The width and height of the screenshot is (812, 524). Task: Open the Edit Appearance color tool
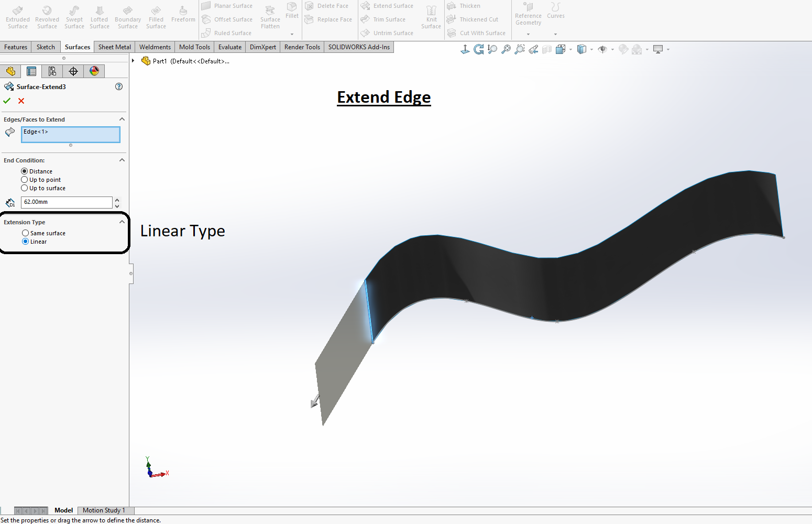click(94, 71)
